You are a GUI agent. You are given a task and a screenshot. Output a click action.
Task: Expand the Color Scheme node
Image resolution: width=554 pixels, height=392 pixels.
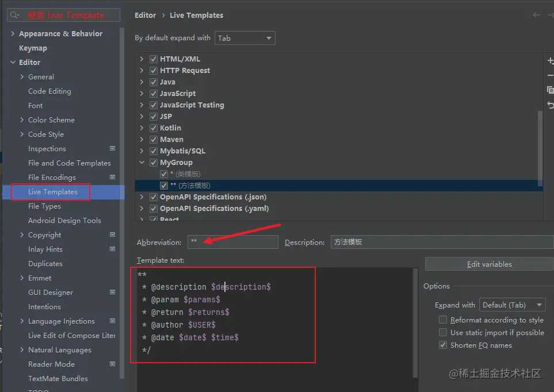(x=22, y=120)
